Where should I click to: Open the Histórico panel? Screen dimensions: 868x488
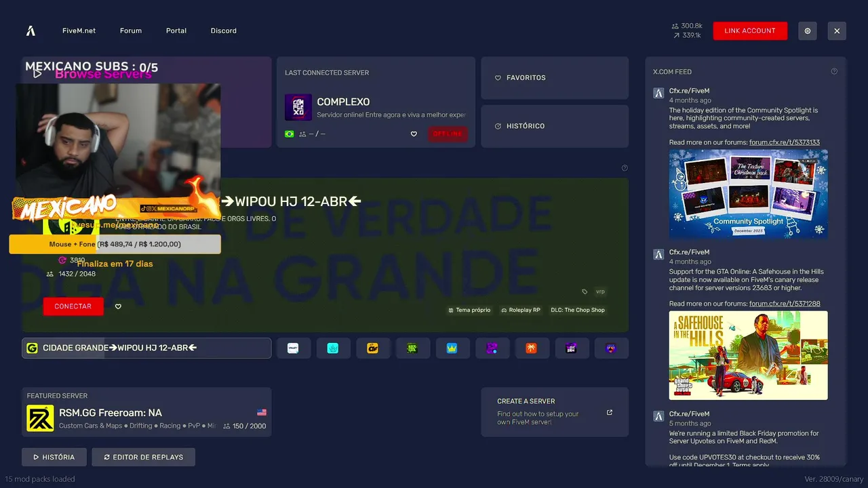(x=555, y=126)
